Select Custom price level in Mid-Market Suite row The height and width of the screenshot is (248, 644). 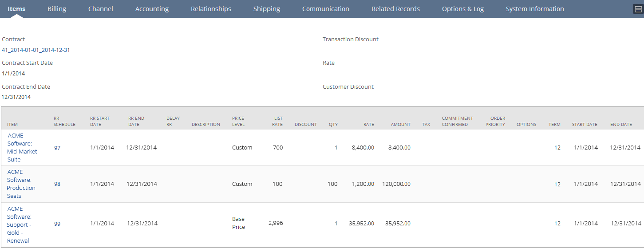pos(242,148)
